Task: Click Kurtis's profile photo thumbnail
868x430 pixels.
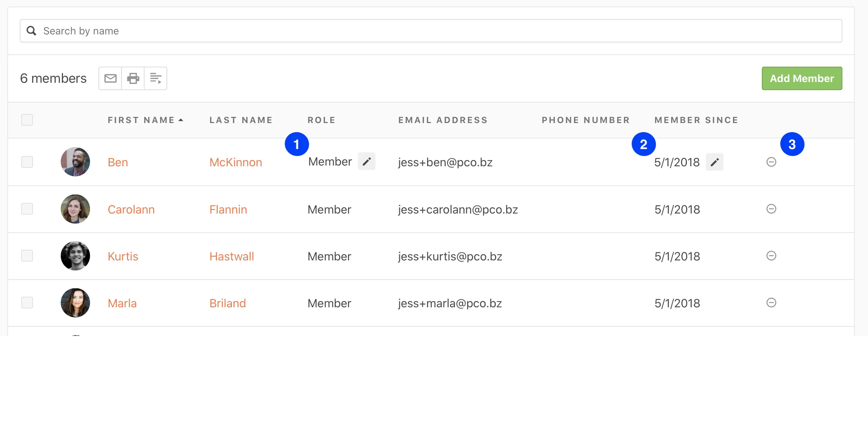Action: (x=75, y=256)
